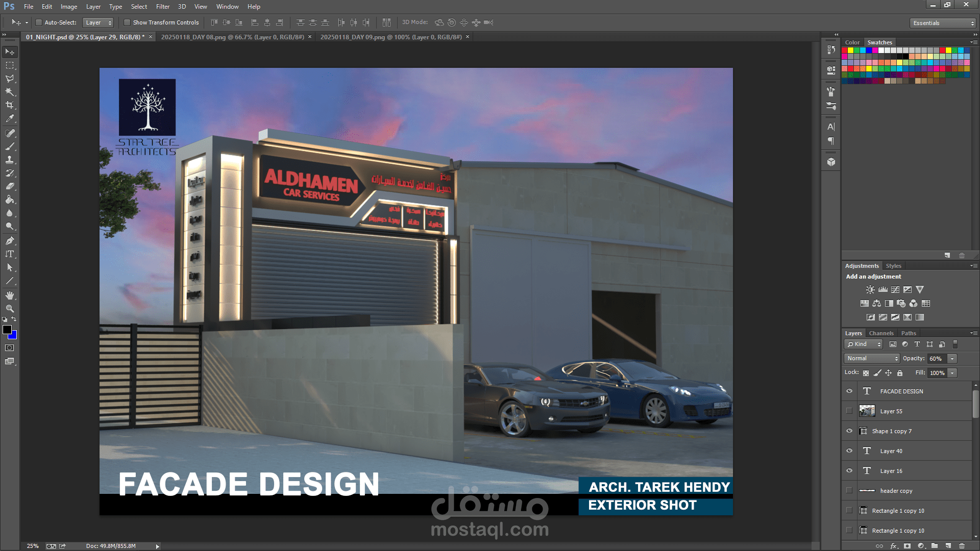This screenshot has height=551, width=980.
Task: Show Layer 55 visibility
Action: [x=849, y=411]
